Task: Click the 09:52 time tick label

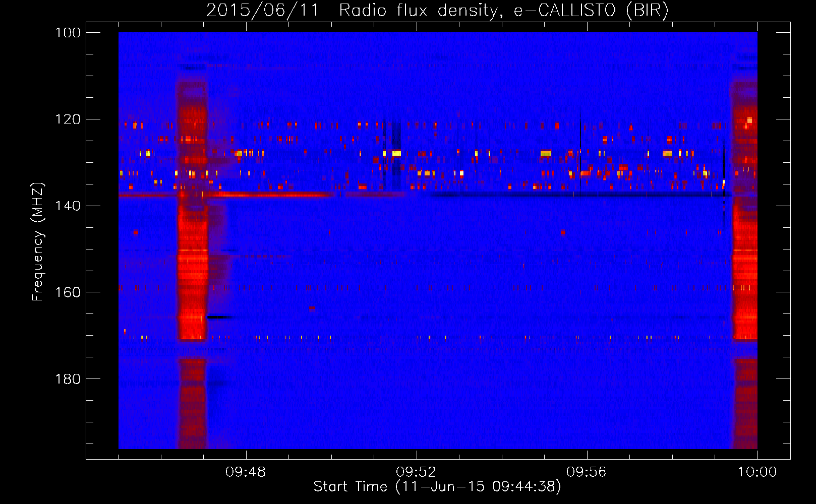Action: pyautogui.click(x=416, y=472)
